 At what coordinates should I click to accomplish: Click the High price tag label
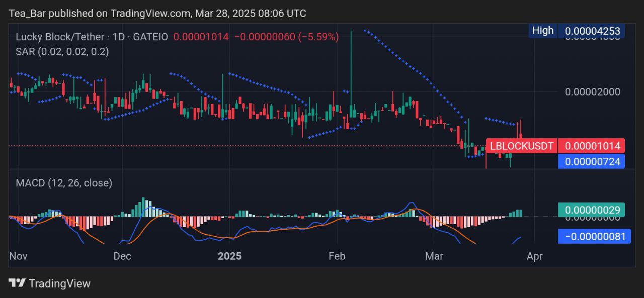point(542,31)
